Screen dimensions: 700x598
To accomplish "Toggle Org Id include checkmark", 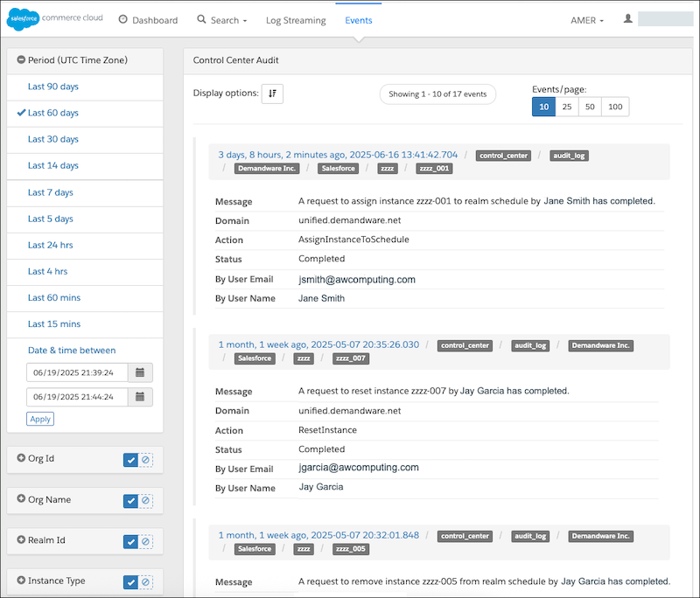I will point(130,460).
